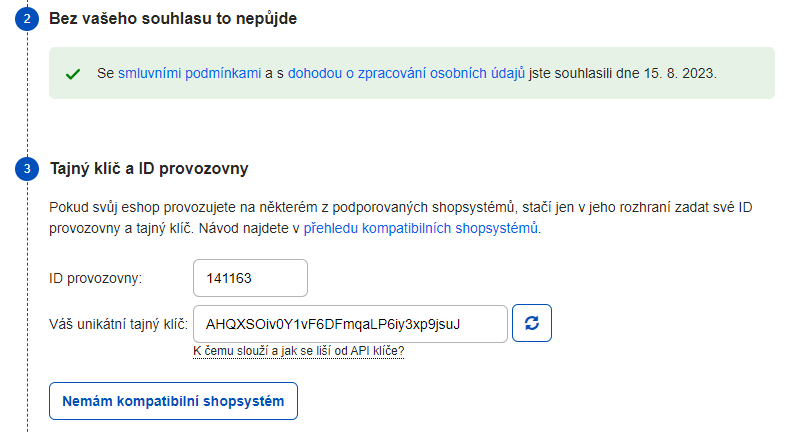Click the dashed line connecting steps 2 and 3
797x433 pixels.
(27, 94)
